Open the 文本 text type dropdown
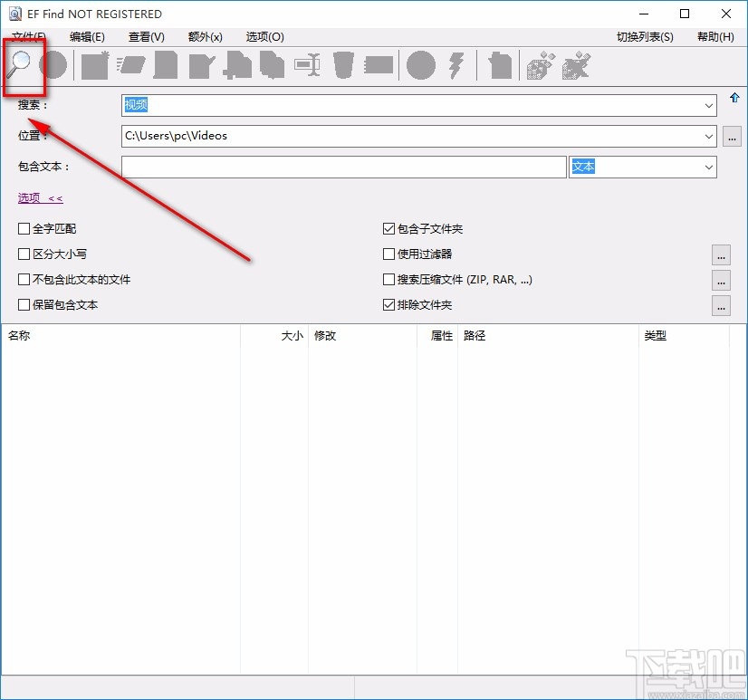 tap(706, 167)
